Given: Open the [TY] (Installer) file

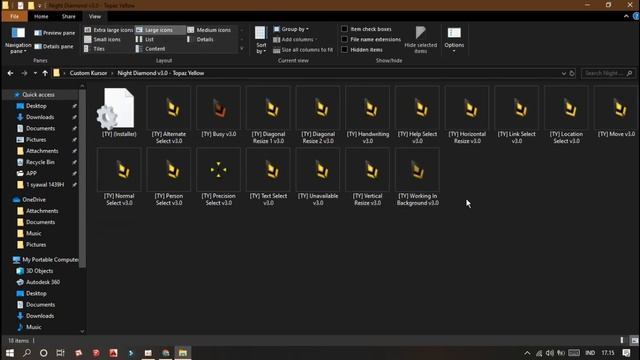Looking at the screenshot, I should pos(119,112).
